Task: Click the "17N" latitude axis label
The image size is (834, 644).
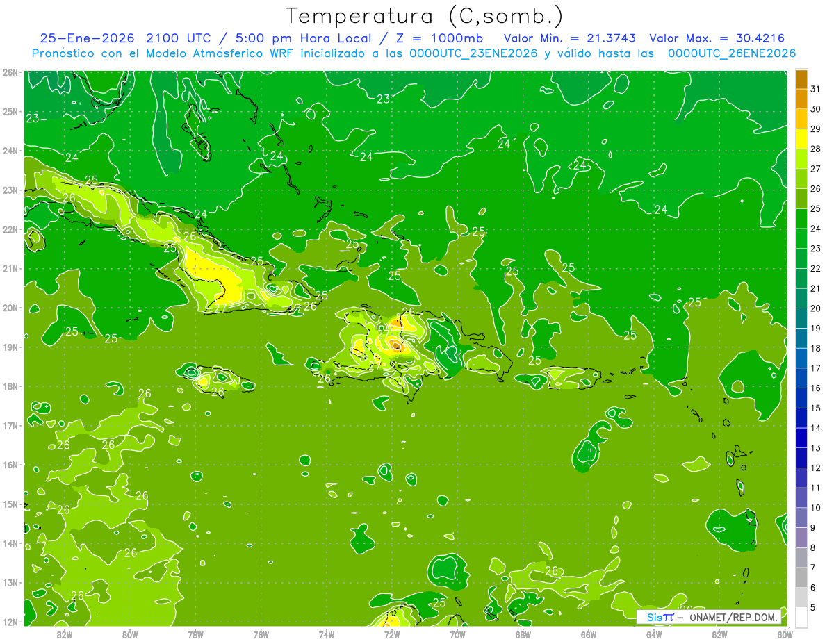Action: tap(10, 425)
